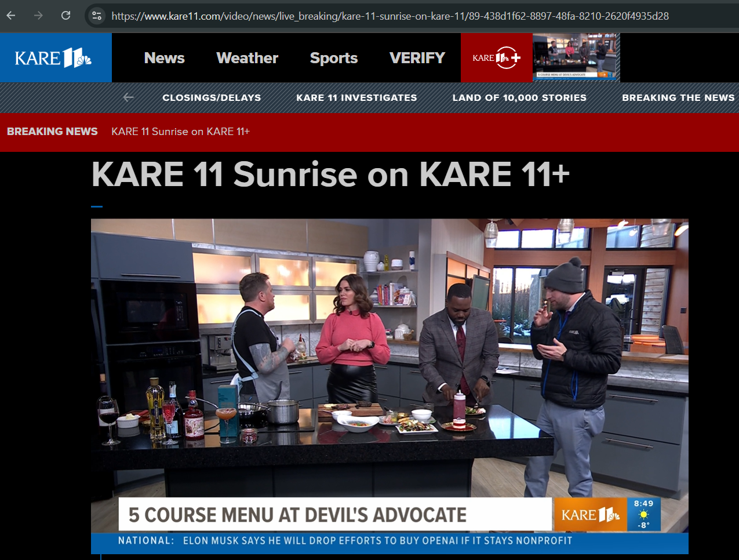Open LAND OF 10,000 STORIES link
The height and width of the screenshot is (560, 739).
519,97
